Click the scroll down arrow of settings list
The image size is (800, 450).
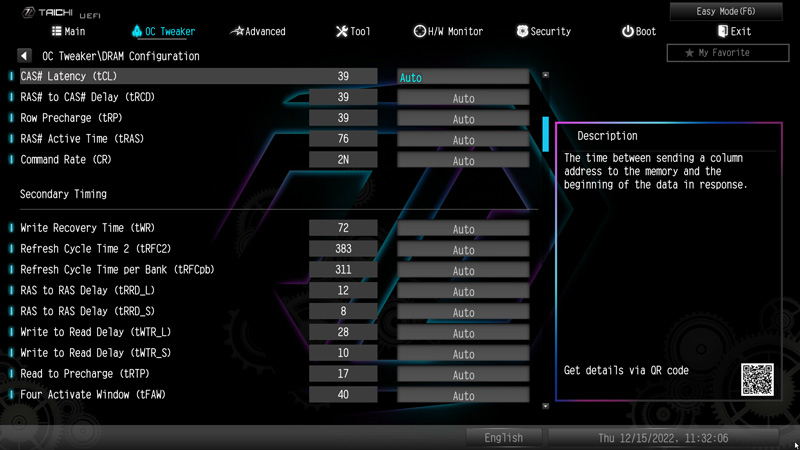(545, 406)
